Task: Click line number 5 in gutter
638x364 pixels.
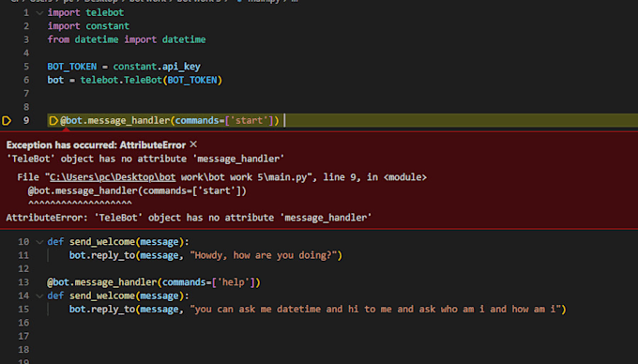Action: [26, 67]
